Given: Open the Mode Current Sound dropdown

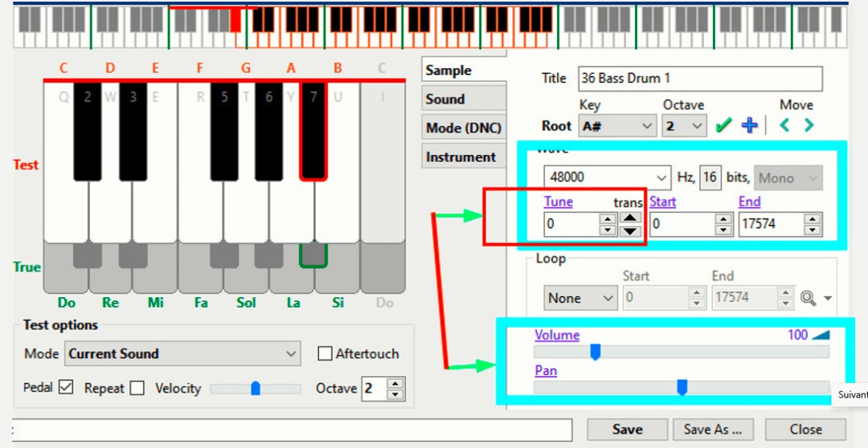Looking at the screenshot, I should point(183,353).
